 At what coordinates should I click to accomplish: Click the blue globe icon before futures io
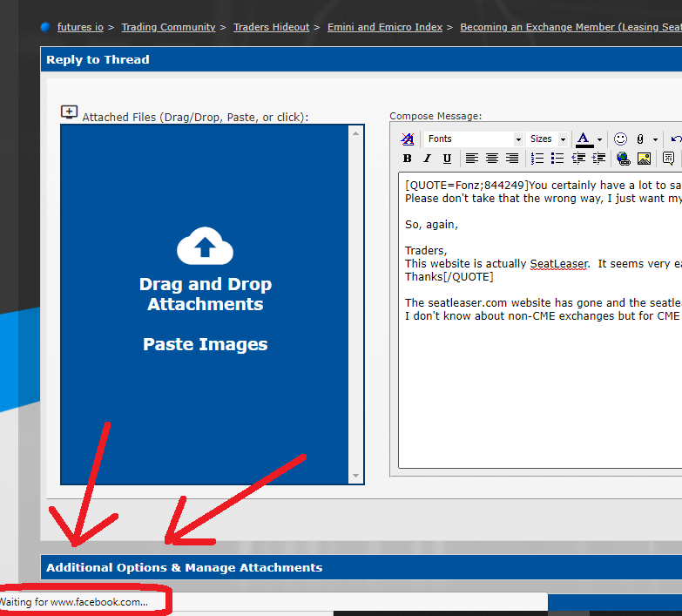tap(45, 27)
